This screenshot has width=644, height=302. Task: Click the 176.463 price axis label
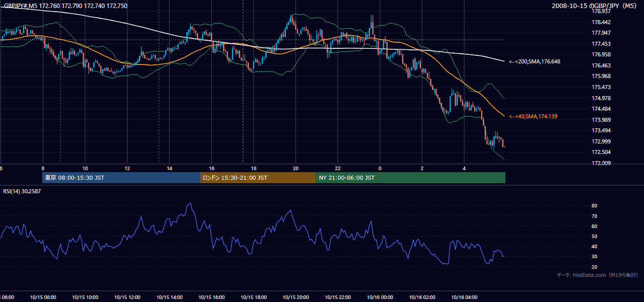click(x=601, y=65)
